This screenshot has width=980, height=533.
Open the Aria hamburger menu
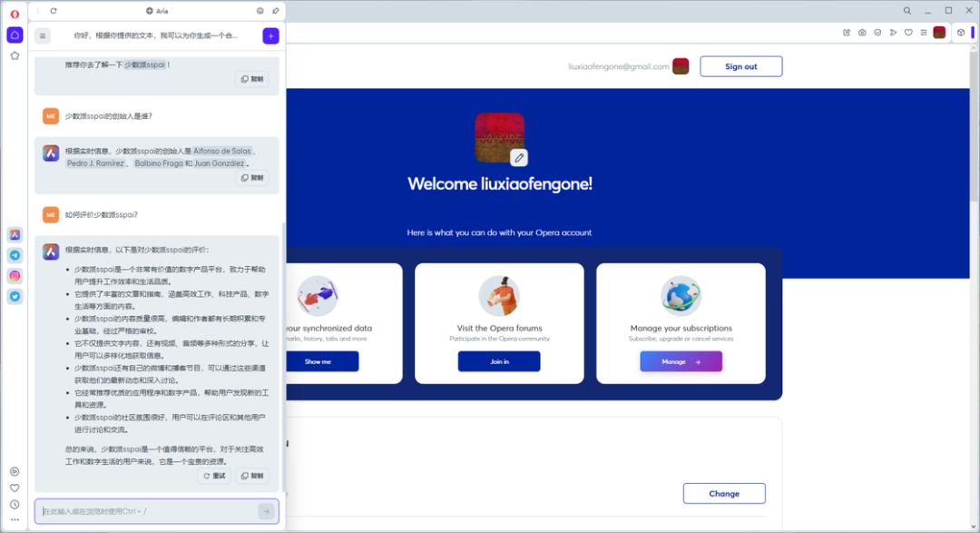43,36
